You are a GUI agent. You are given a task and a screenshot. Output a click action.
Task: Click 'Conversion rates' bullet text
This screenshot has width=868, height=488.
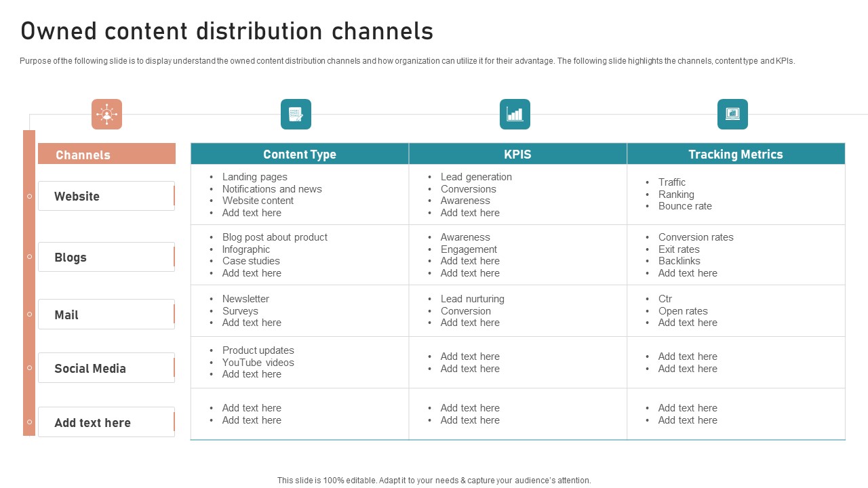coord(696,237)
